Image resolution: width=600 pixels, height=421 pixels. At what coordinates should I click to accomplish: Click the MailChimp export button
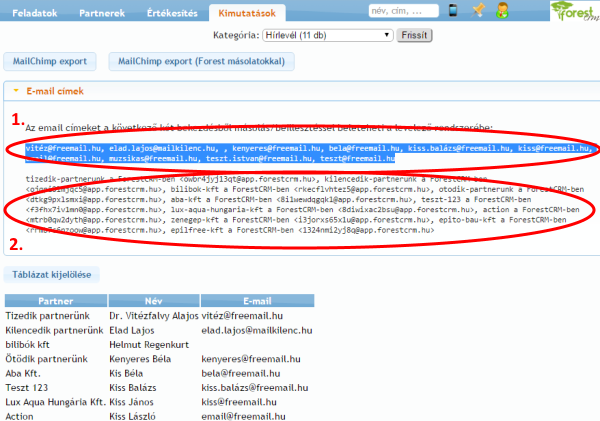51,61
